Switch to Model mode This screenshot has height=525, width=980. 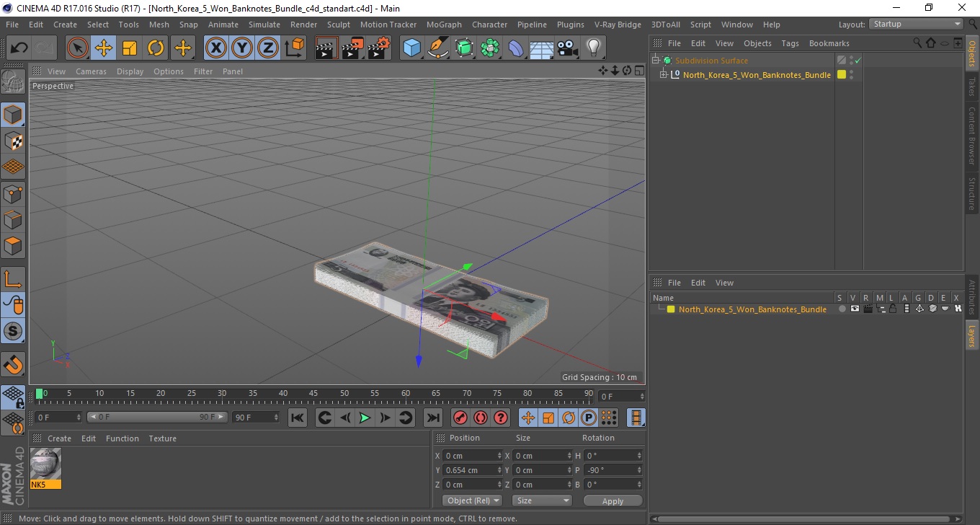13,115
